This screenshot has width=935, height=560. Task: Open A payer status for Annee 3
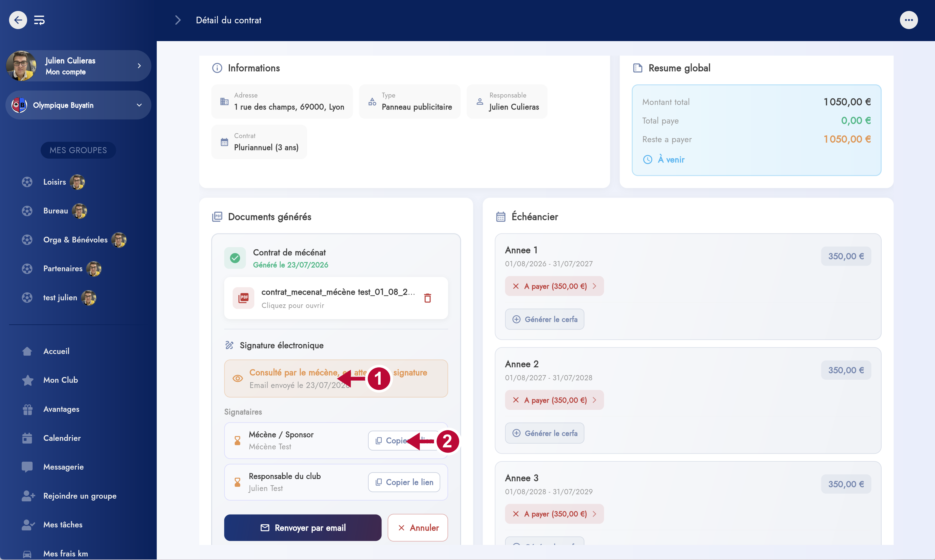point(554,514)
